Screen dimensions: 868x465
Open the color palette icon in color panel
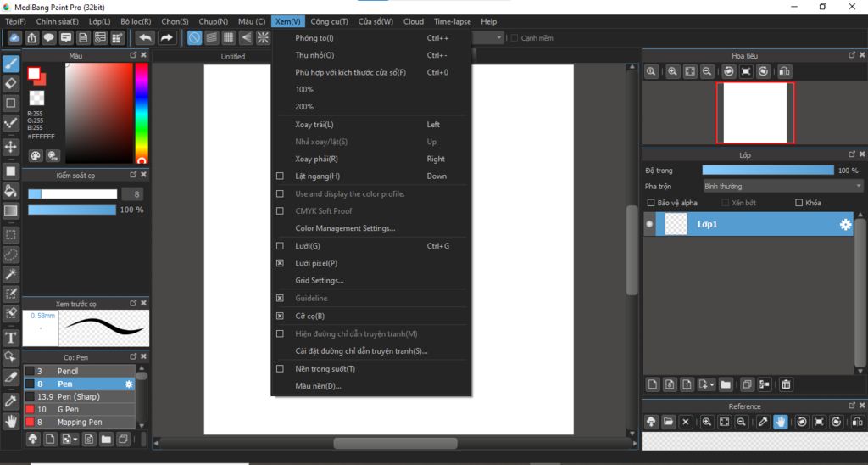pyautogui.click(x=36, y=156)
